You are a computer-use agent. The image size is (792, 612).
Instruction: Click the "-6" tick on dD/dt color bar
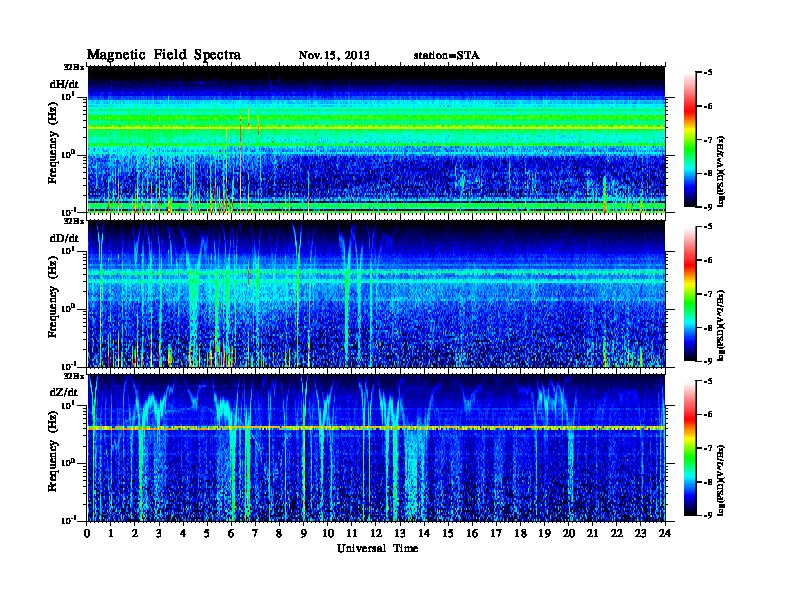[708, 260]
